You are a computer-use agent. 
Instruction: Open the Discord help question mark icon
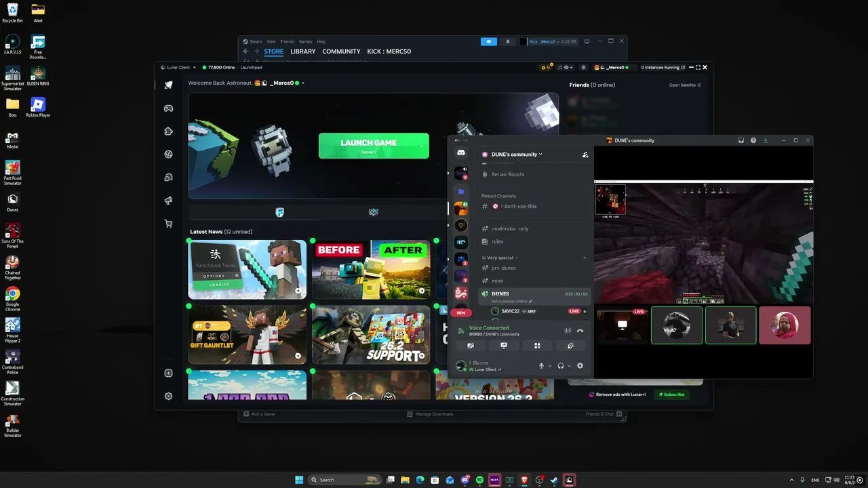point(753,140)
